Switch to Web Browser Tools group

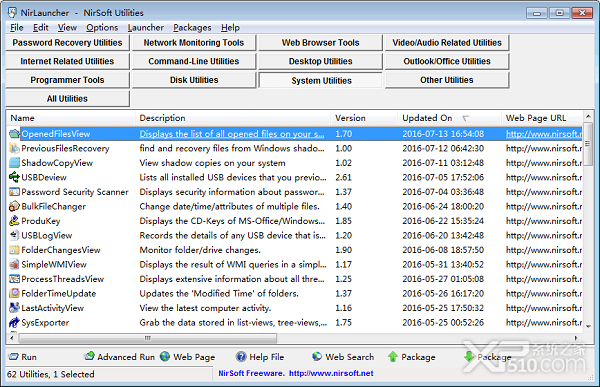[320, 42]
